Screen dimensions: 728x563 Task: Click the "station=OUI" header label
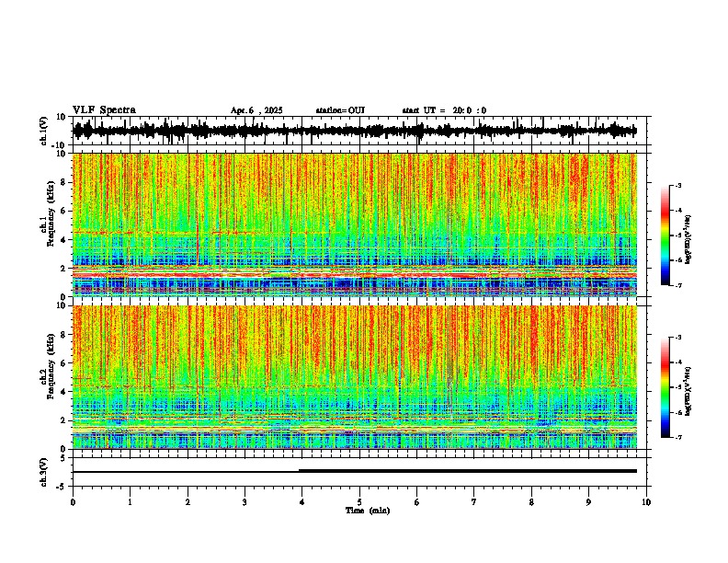point(340,110)
